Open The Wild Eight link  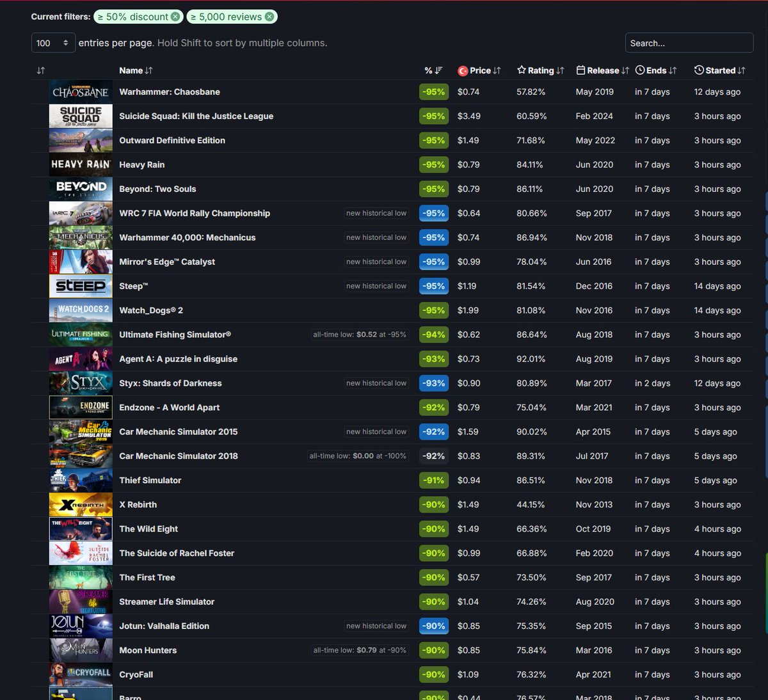148,530
